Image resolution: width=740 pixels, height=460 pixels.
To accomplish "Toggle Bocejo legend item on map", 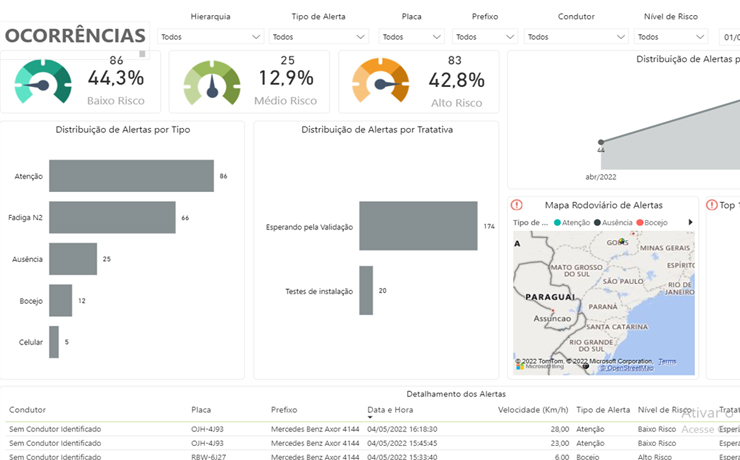I will 655,222.
